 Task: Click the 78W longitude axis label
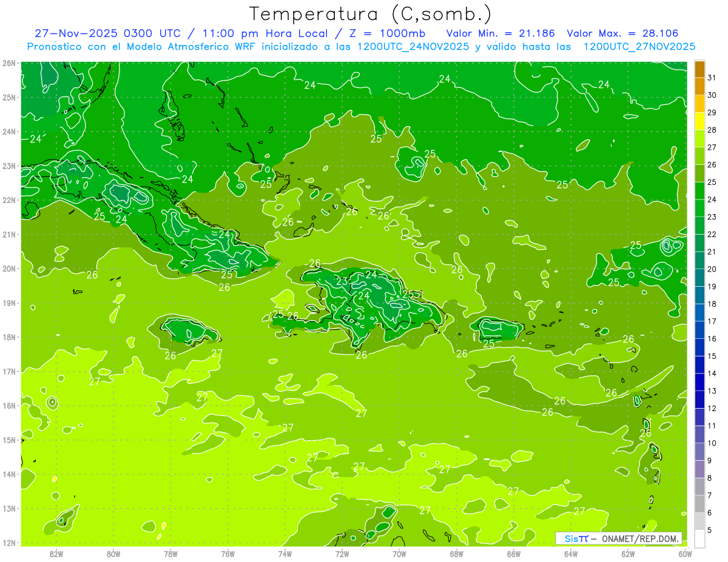(x=170, y=554)
